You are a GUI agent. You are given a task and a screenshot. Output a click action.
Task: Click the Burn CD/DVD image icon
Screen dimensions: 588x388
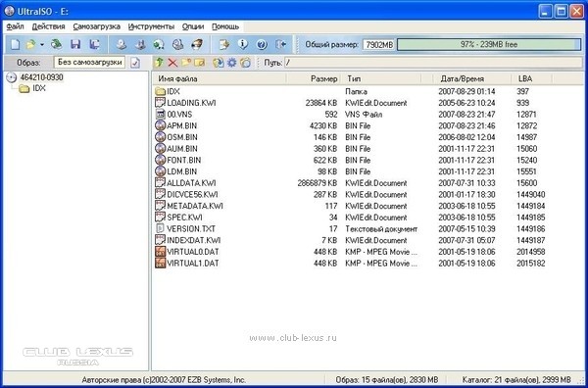(197, 45)
